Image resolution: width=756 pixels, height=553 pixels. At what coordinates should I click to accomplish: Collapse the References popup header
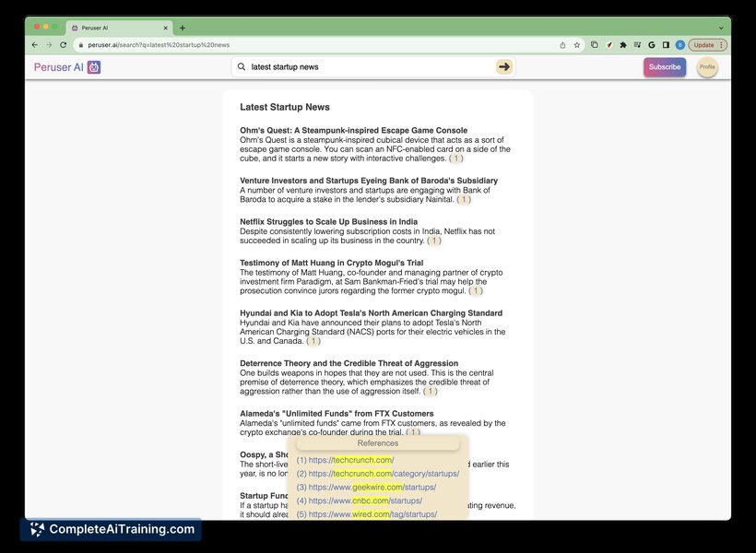click(378, 443)
